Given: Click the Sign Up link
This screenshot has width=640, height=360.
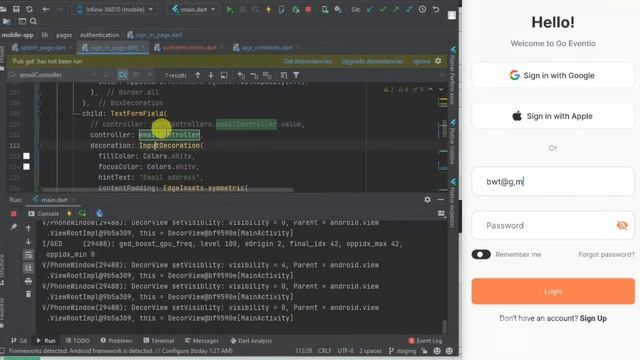Looking at the screenshot, I should click(593, 318).
